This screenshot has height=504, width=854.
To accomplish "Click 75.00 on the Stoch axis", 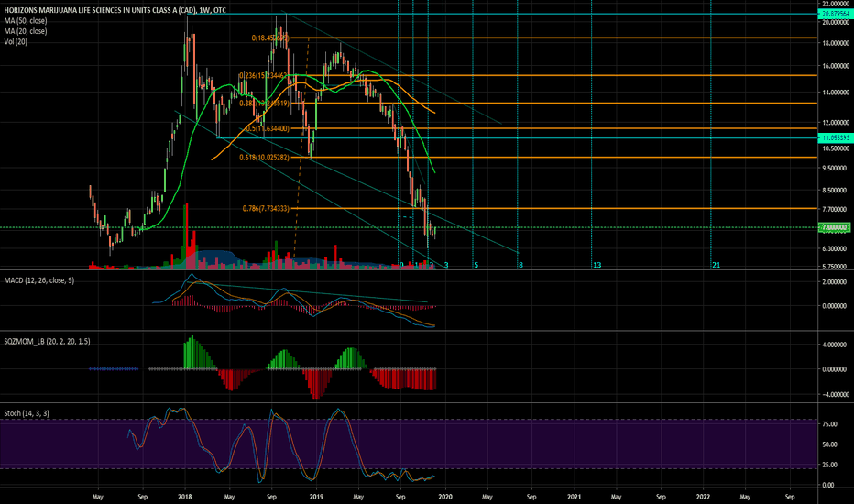I will [829, 424].
